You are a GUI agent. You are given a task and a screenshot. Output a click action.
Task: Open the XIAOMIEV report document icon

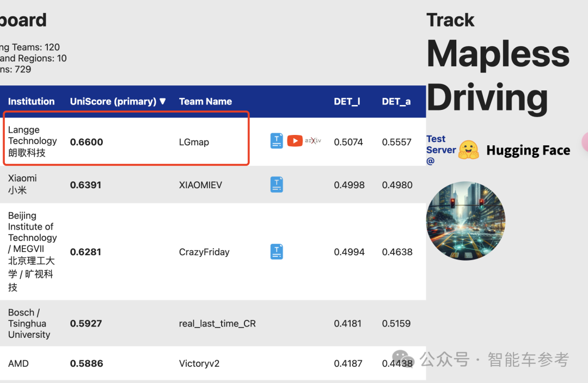click(277, 184)
